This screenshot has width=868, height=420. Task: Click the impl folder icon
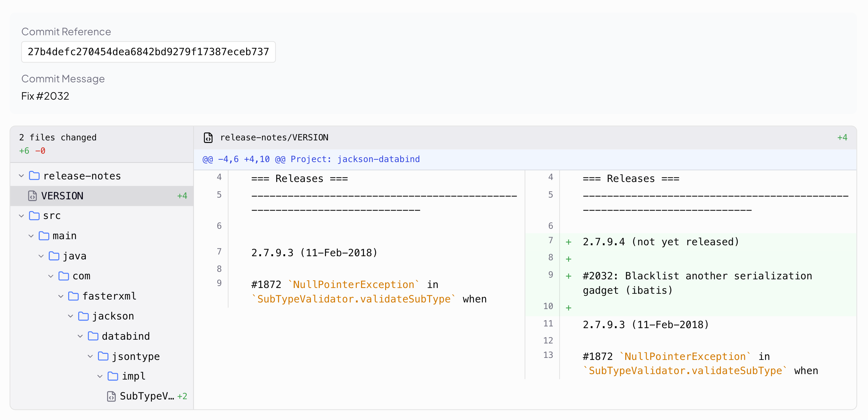113,376
